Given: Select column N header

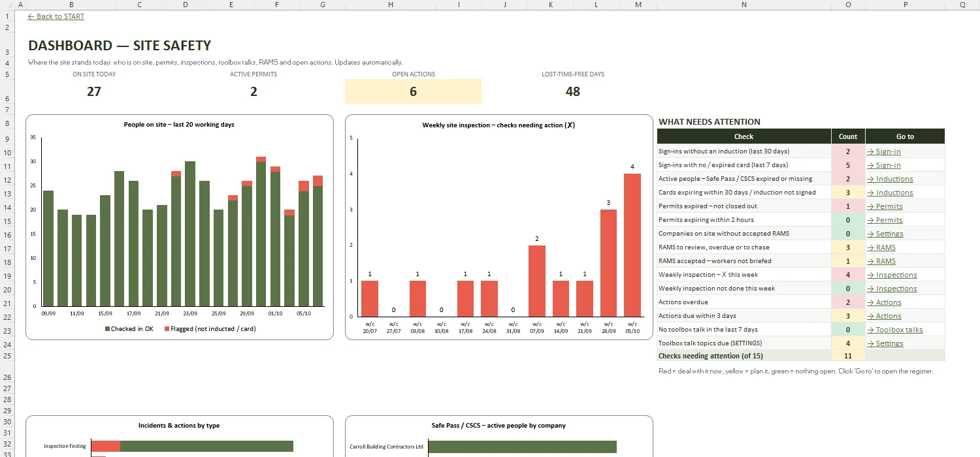Looking at the screenshot, I should coord(743,5).
